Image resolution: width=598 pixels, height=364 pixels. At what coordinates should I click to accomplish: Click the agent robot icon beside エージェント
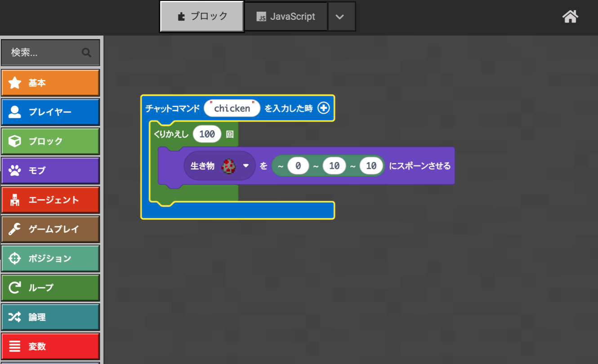click(15, 200)
